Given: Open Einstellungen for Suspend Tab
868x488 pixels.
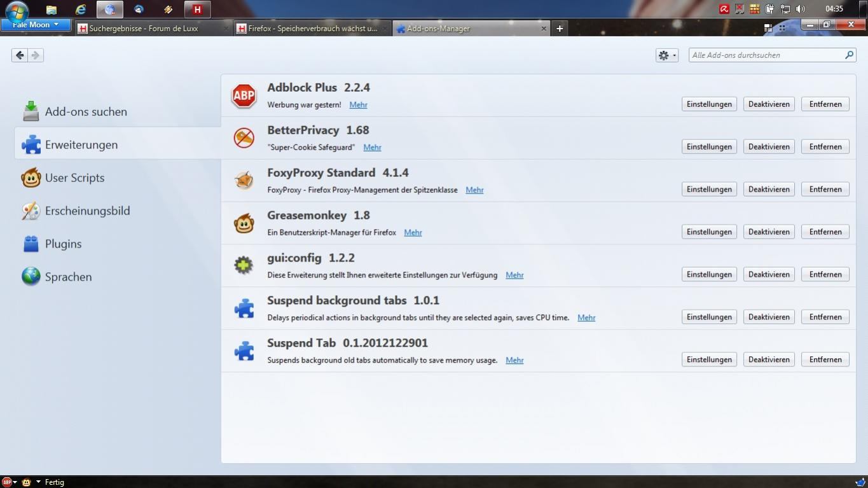Looking at the screenshot, I should tap(709, 359).
